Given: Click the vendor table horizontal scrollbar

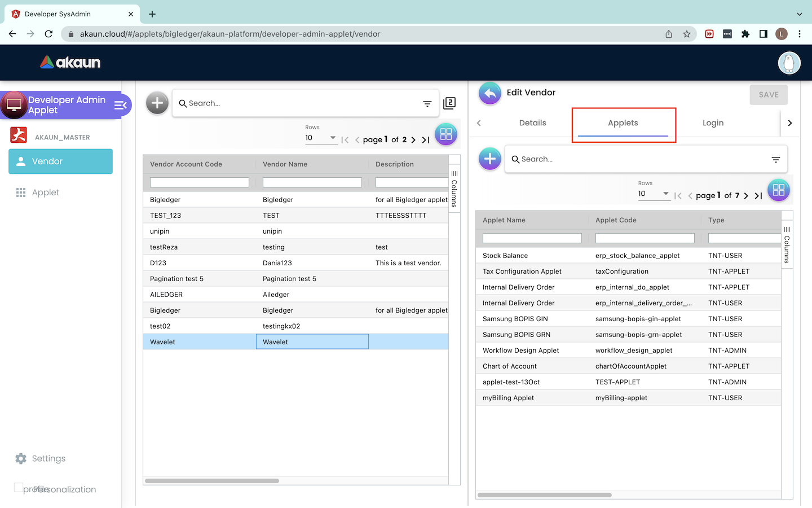Looking at the screenshot, I should (212, 481).
